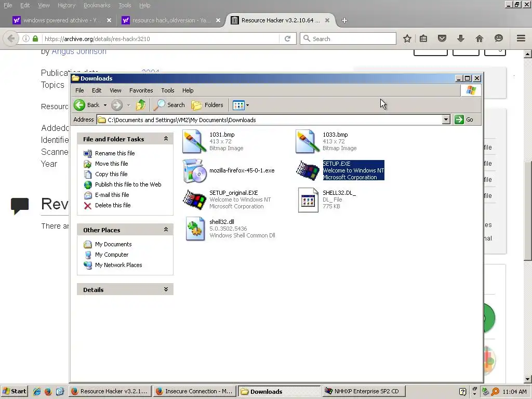Click the Go button beside Address bar
Viewport: 532px width, 399px height.
coord(464,119)
